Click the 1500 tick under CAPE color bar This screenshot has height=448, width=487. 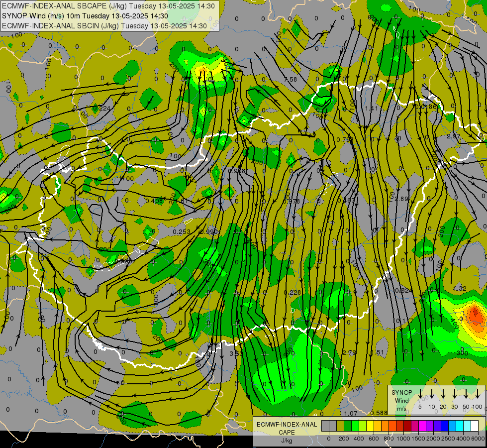[418, 439]
